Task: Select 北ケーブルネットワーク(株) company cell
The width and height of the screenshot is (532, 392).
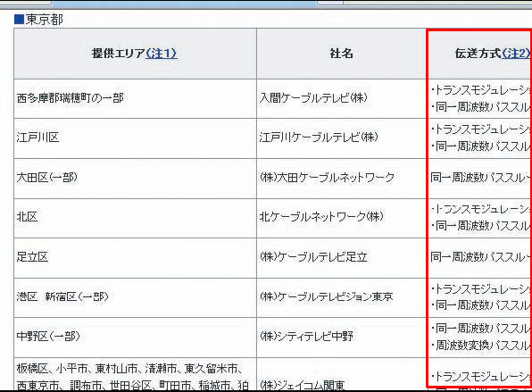Action: (341, 218)
